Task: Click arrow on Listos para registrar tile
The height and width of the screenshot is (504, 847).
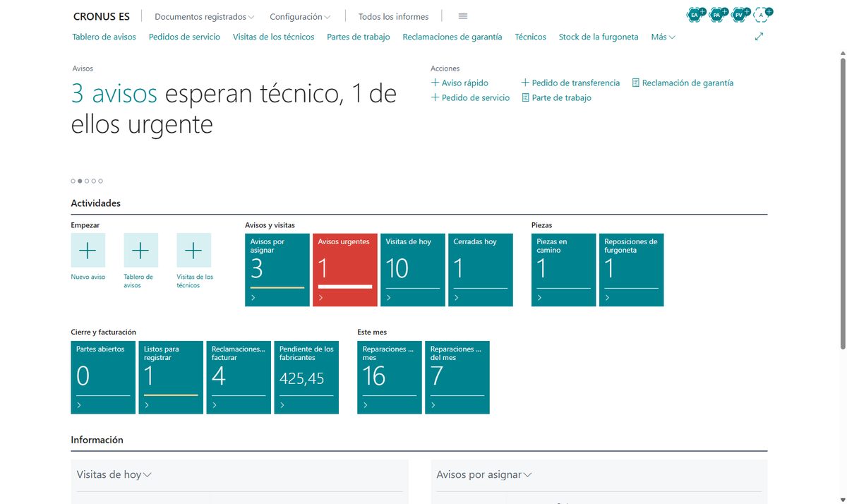Action: 147,405
